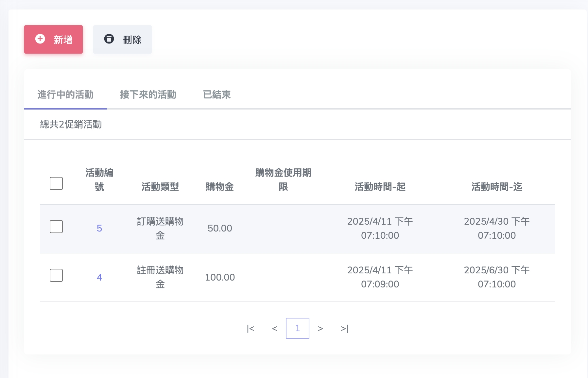Jump to last page pagination icon
The image size is (588, 378).
point(344,329)
